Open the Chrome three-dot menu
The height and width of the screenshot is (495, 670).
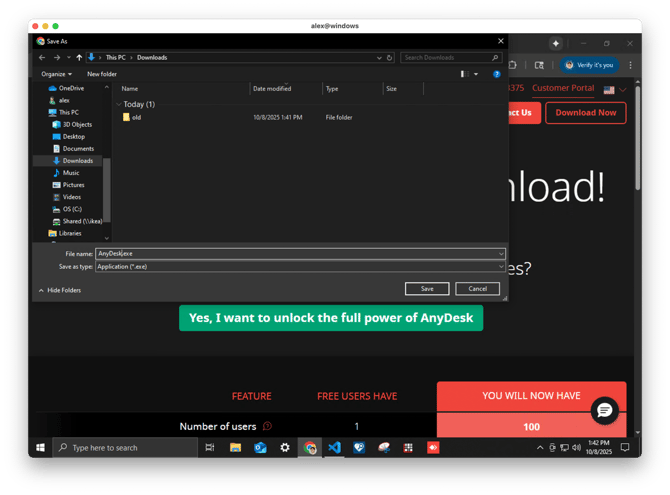pyautogui.click(x=630, y=65)
